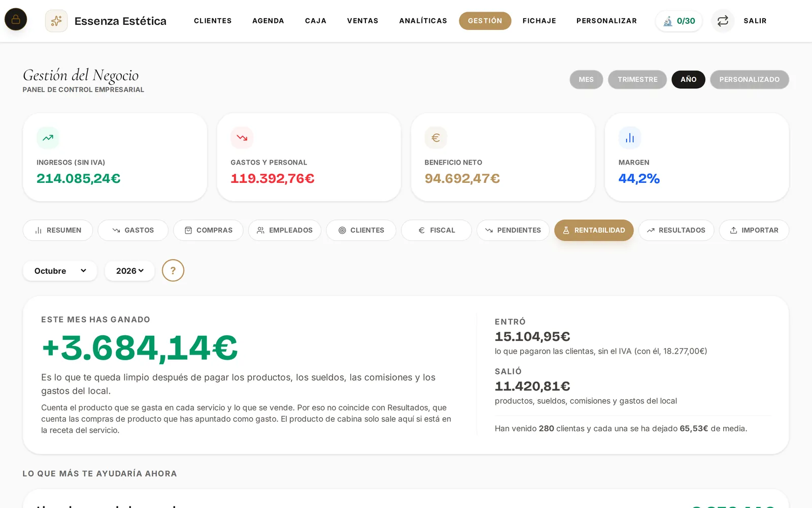
Task: Click the question mark help button
Action: pos(173,270)
